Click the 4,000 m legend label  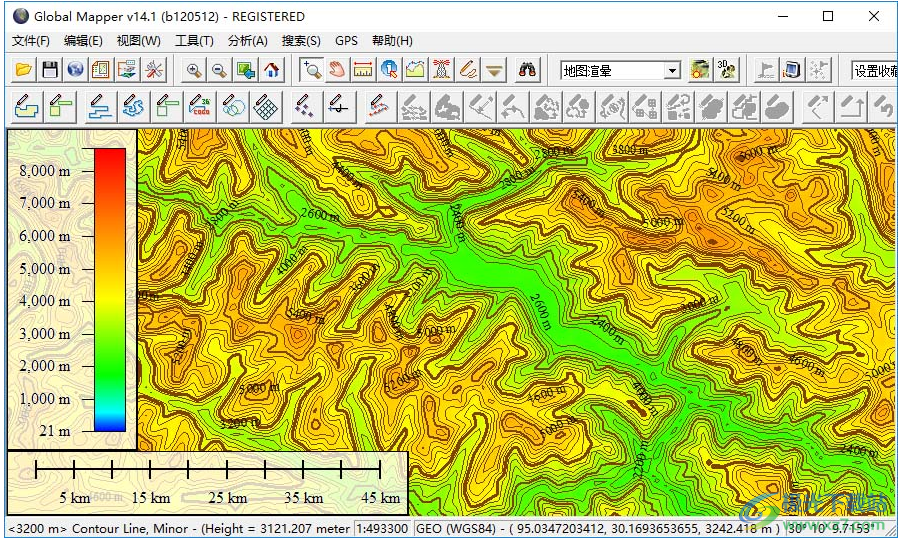tap(45, 301)
